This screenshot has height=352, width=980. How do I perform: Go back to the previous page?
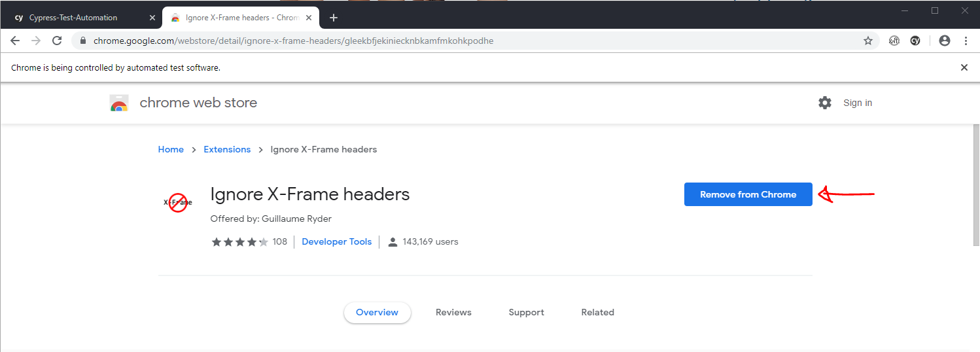pyautogui.click(x=15, y=41)
